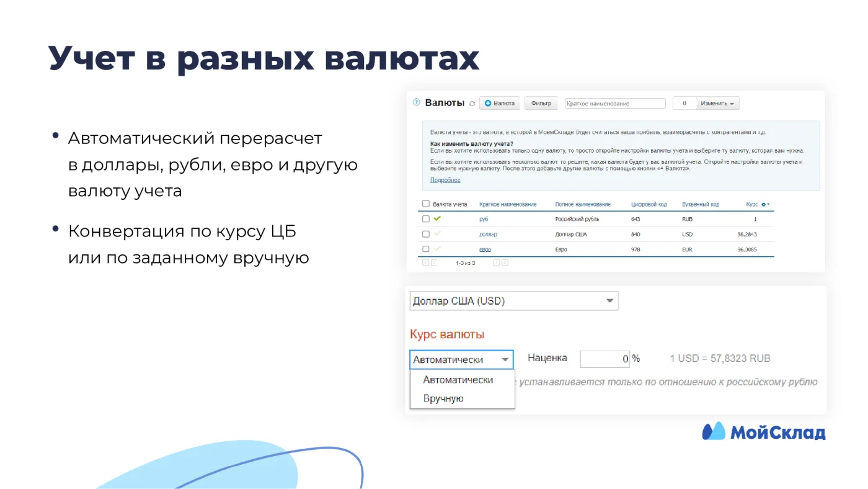This screenshot has height=489, width=868.
Task: Click the last-page pagination arrow
Action: coord(505,263)
